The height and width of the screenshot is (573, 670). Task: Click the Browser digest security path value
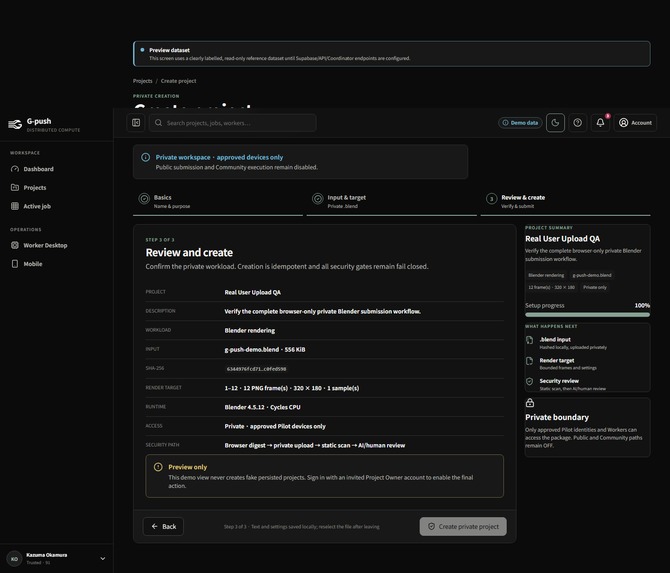[x=315, y=446]
